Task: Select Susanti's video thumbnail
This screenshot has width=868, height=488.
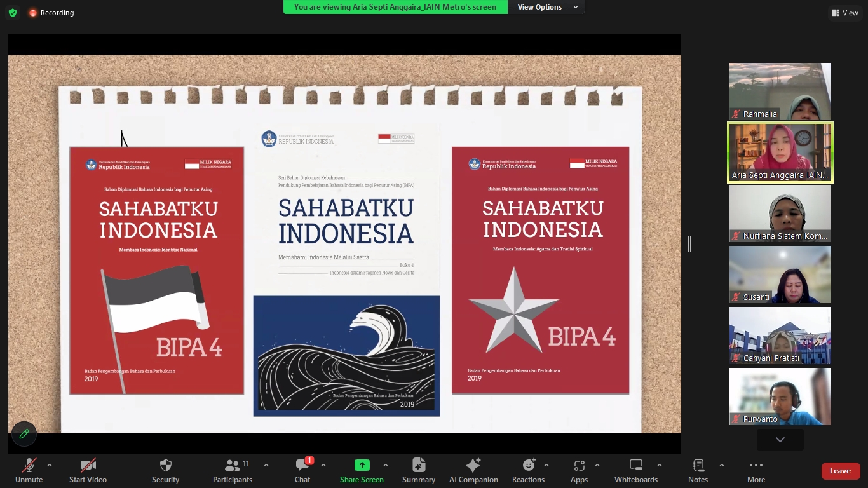Action: pyautogui.click(x=780, y=274)
